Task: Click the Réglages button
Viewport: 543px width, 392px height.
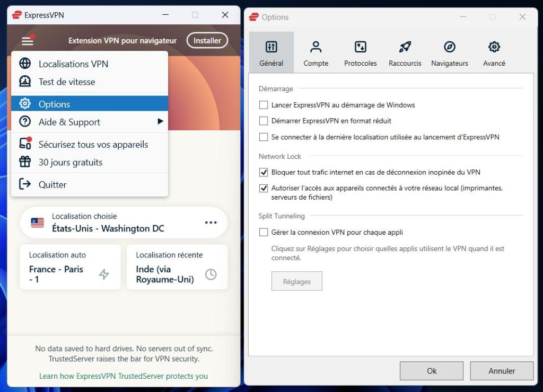Action: point(297,281)
